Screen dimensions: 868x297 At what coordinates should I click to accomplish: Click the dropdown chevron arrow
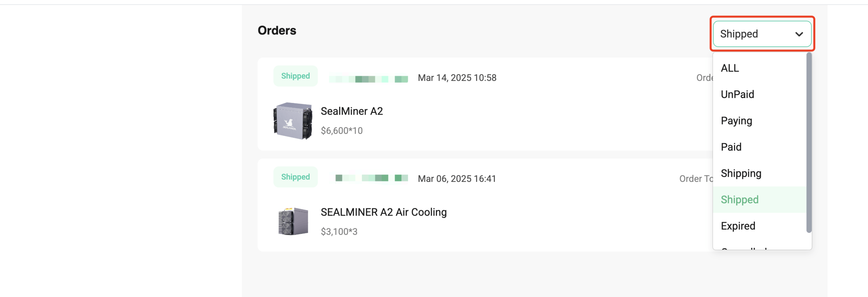[799, 34]
